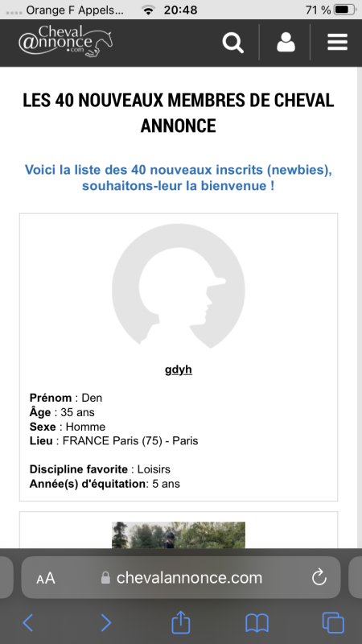Tap the default rider avatar for gdyh
The image size is (362, 644).
click(x=179, y=286)
